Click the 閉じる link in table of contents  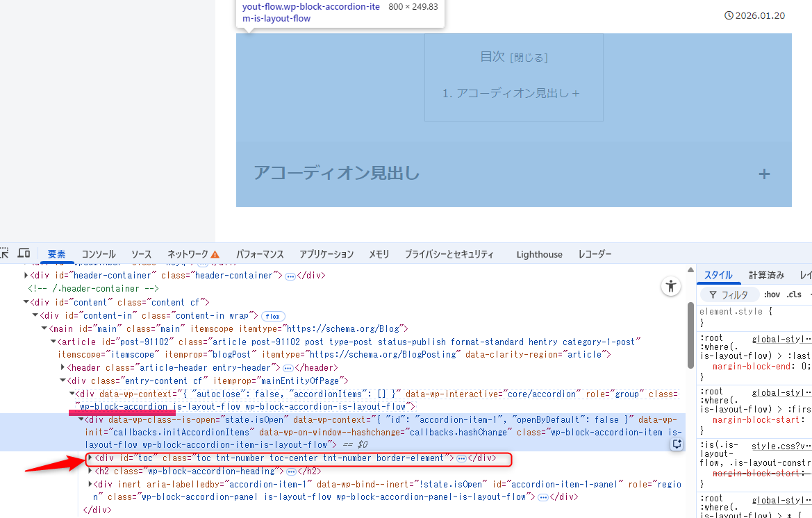(x=529, y=58)
